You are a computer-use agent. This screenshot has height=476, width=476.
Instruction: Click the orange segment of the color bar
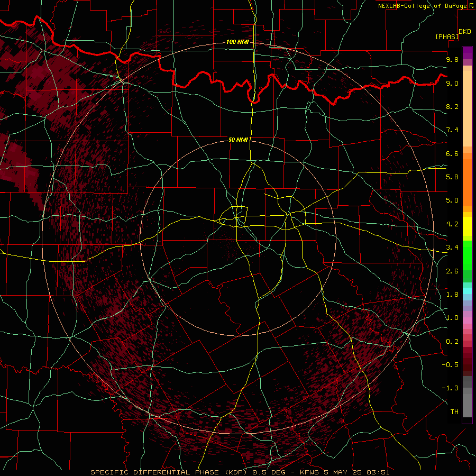[467, 183]
